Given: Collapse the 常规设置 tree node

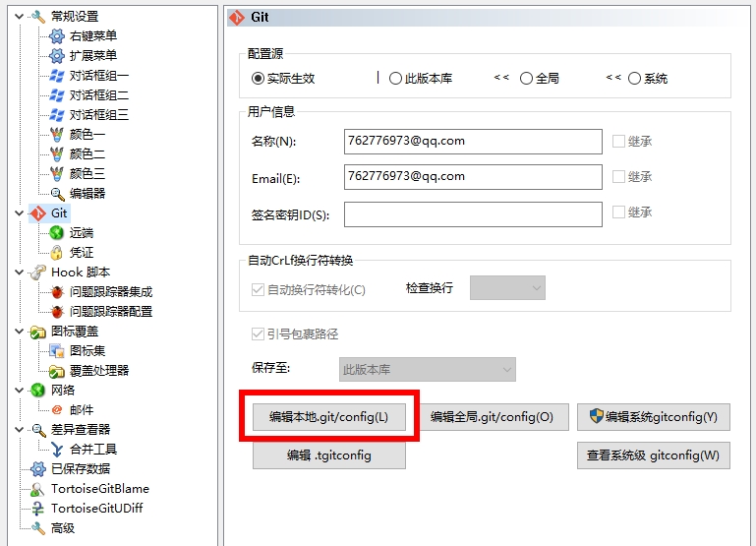Looking at the screenshot, I should (x=20, y=17).
